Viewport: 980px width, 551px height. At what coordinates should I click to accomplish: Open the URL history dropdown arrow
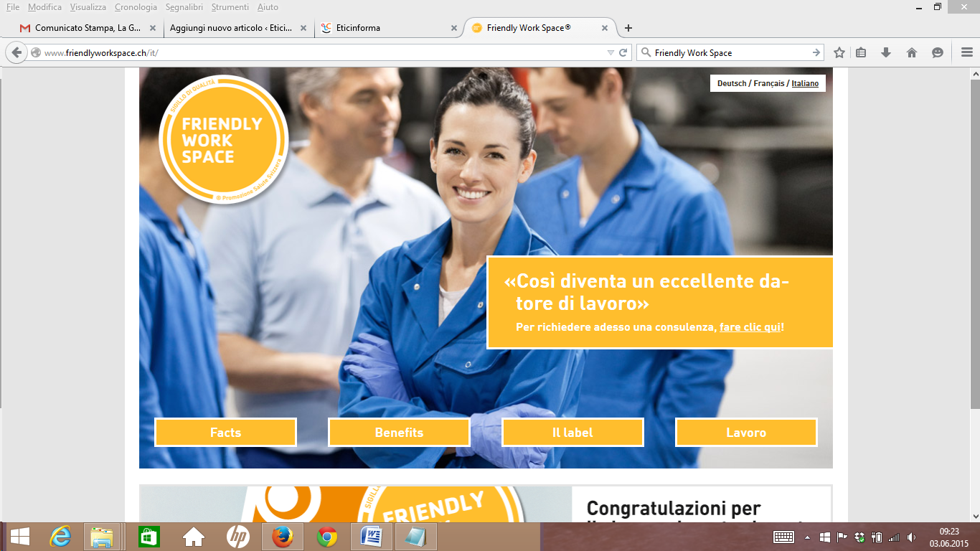coord(611,52)
